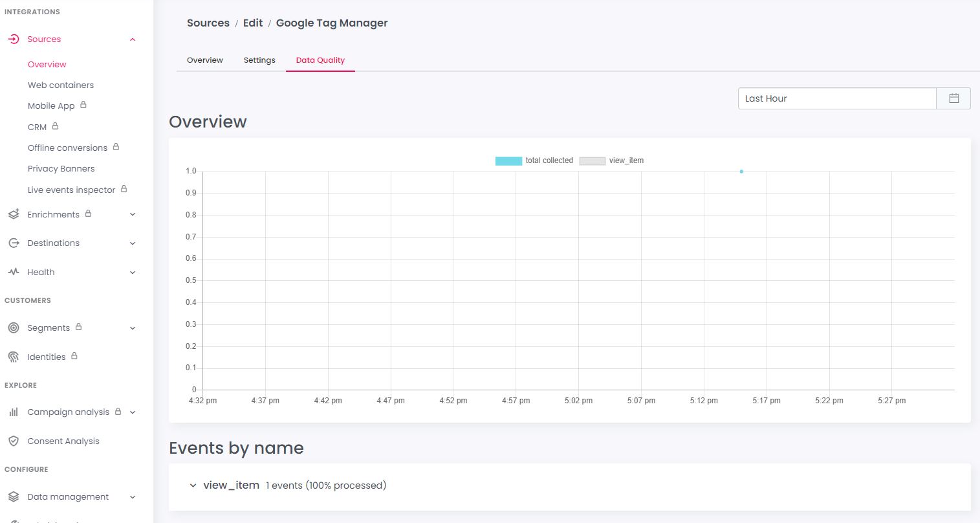Click the Consent Analysis shield icon
Image resolution: width=980 pixels, height=523 pixels.
(x=14, y=441)
